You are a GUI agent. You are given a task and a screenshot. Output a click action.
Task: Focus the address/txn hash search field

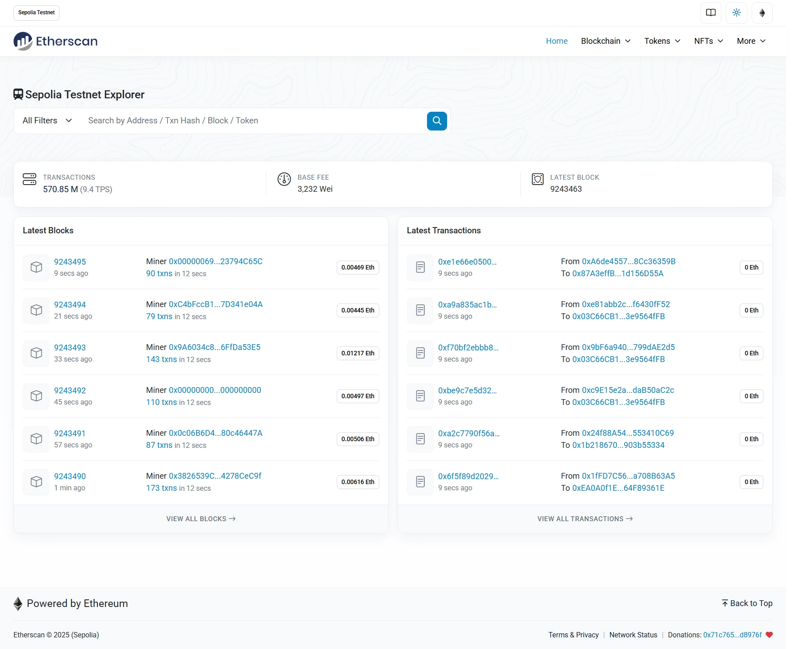255,121
